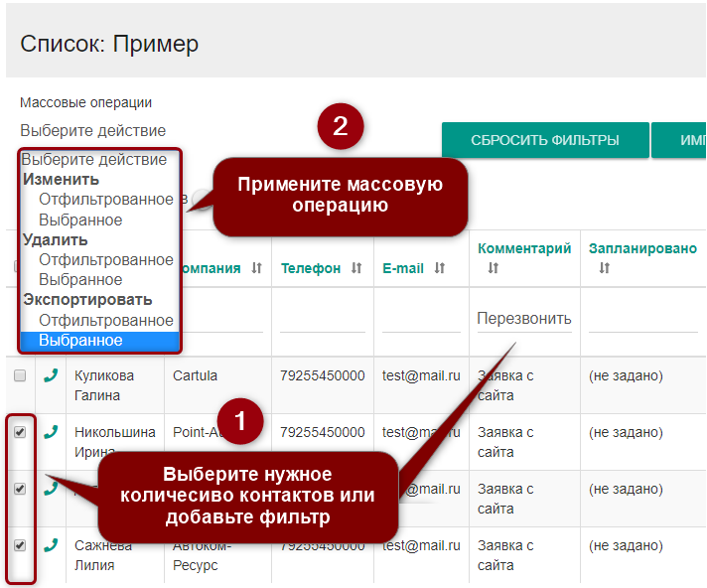The height and width of the screenshot is (588, 707).
Task: Click the sort arrows beside E-mail
Action: pyautogui.click(x=440, y=268)
